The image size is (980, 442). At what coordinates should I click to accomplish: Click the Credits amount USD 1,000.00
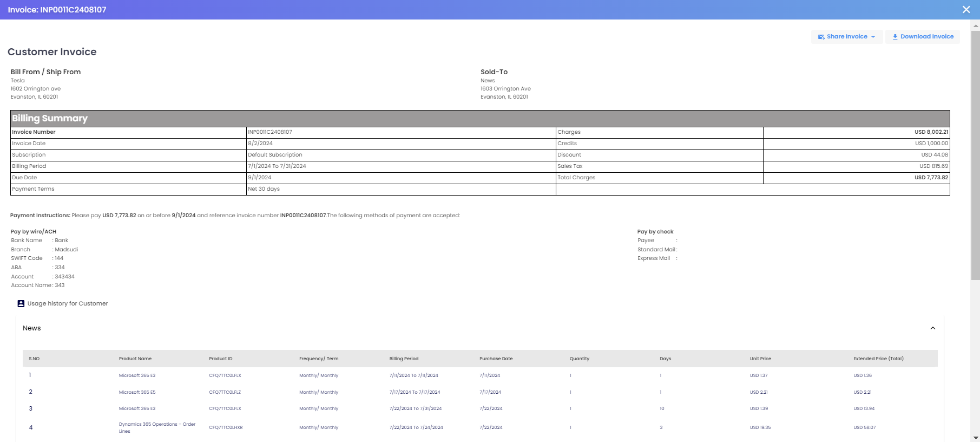click(931, 144)
